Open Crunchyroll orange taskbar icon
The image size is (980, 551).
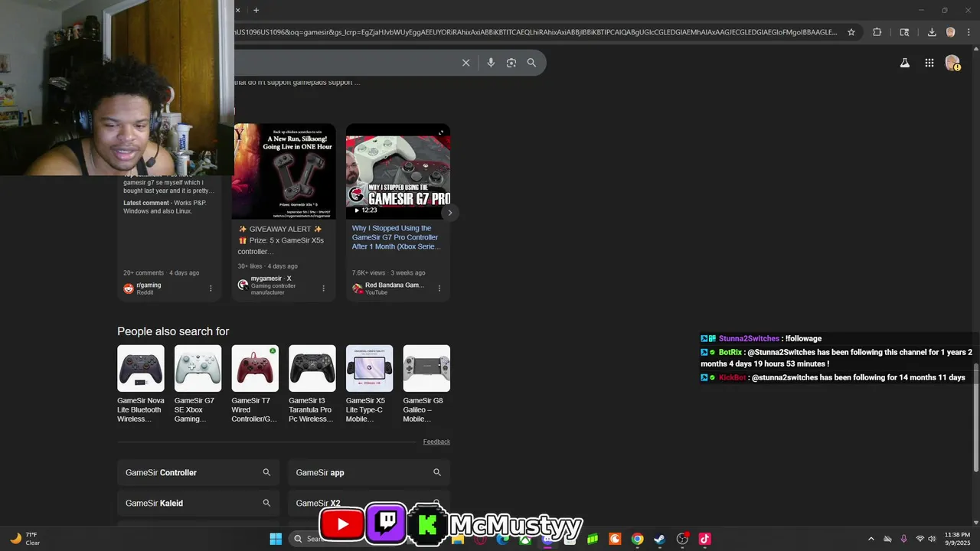tap(615, 539)
